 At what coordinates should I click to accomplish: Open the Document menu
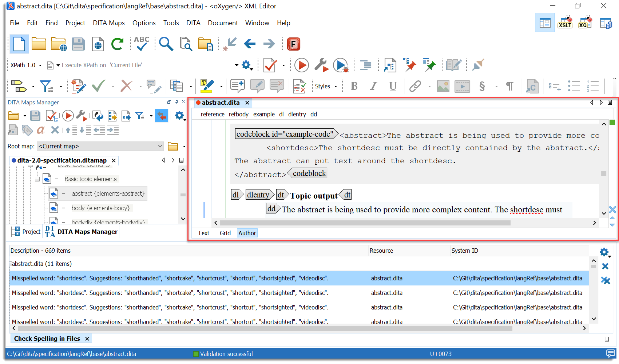coord(223,23)
